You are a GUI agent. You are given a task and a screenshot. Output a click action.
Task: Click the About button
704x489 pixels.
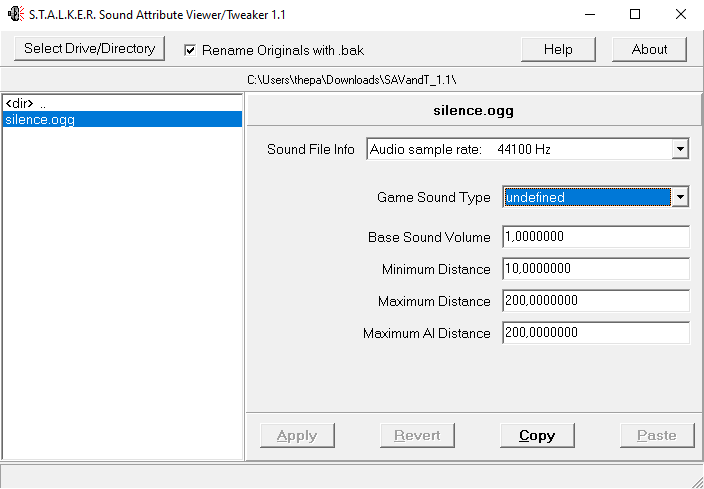(x=649, y=49)
